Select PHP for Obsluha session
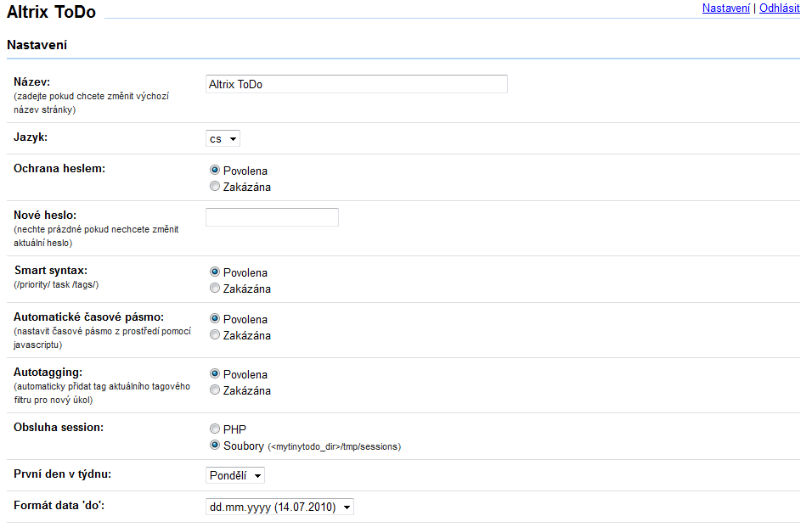 coord(215,429)
